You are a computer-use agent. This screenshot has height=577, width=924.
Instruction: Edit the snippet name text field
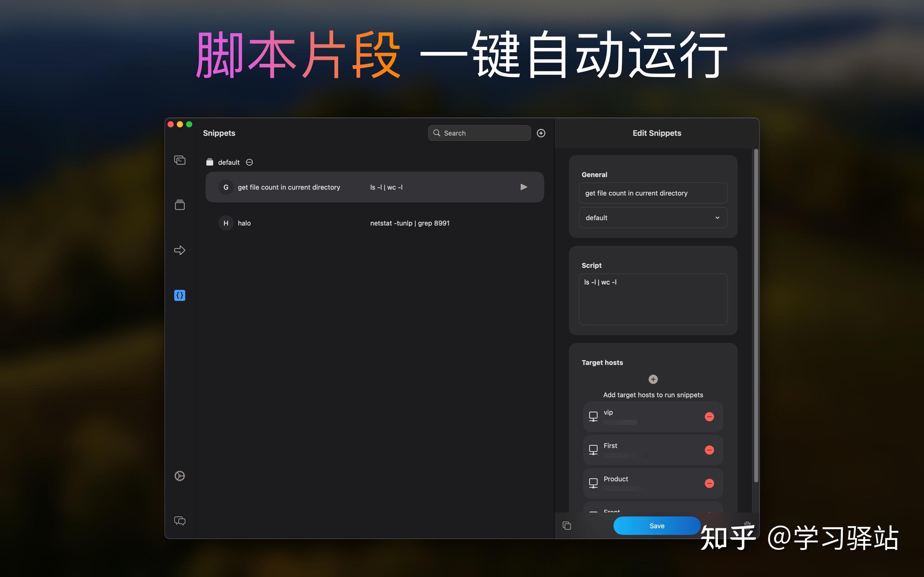coord(653,193)
